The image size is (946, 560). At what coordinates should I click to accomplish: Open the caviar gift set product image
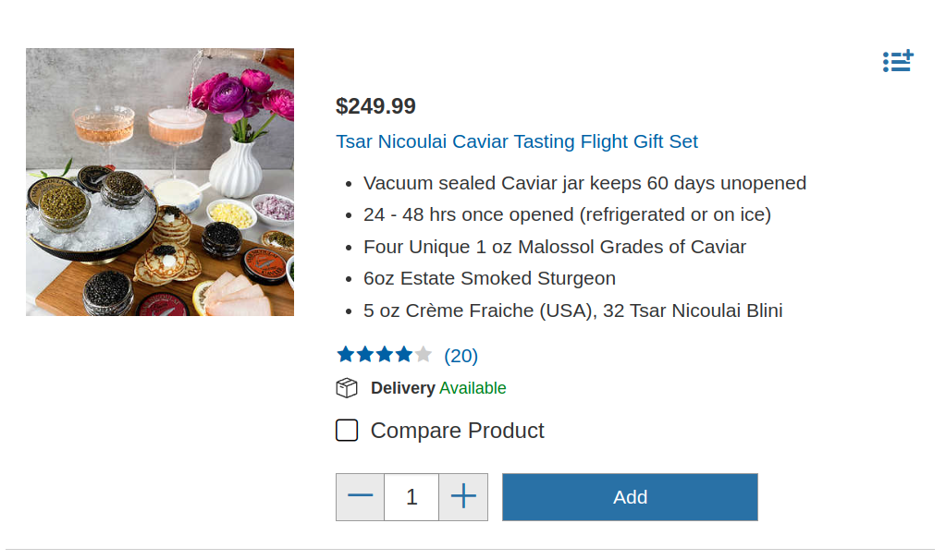pyautogui.click(x=160, y=182)
